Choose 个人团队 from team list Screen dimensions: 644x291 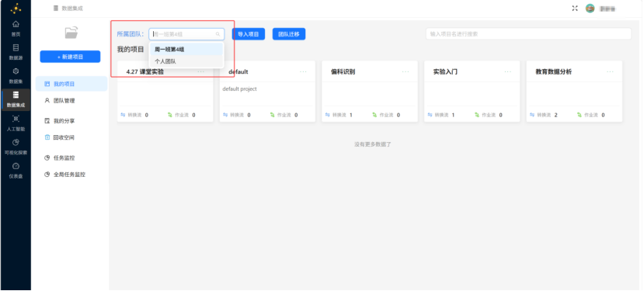(186, 61)
